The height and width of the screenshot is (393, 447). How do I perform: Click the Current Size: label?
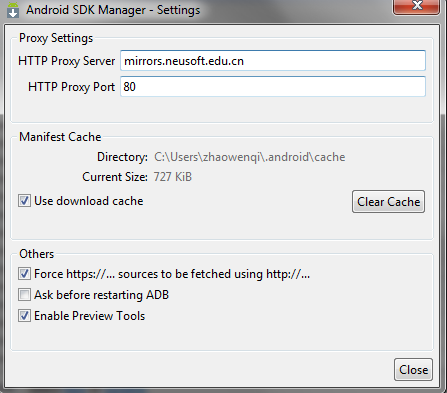coord(115,177)
